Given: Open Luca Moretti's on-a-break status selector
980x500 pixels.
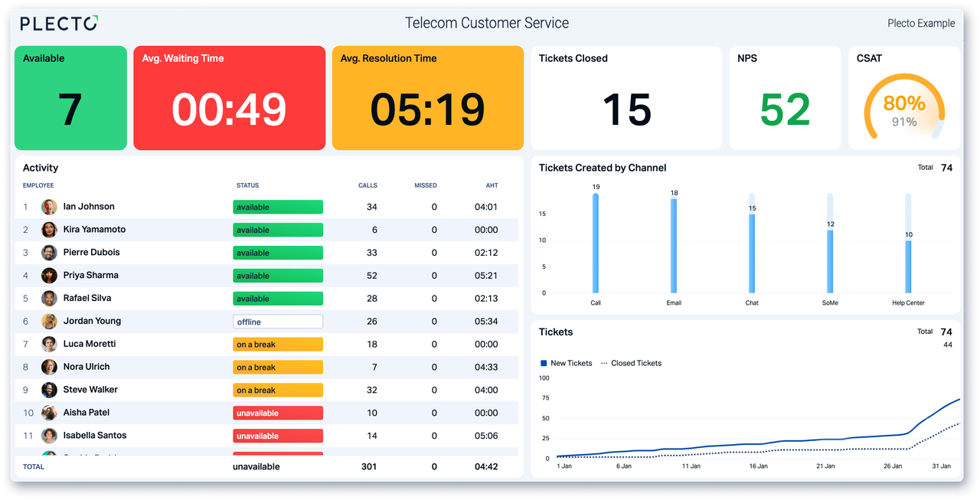Looking at the screenshot, I should [x=277, y=344].
